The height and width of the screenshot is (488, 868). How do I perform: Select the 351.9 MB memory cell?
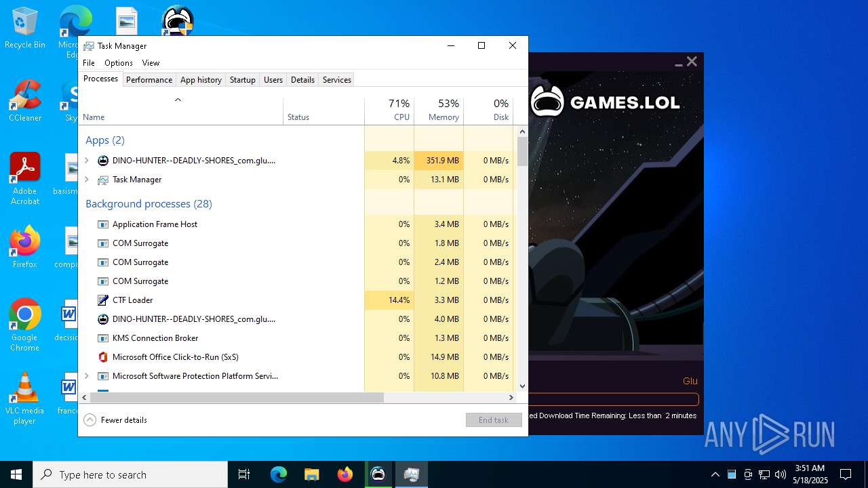439,161
